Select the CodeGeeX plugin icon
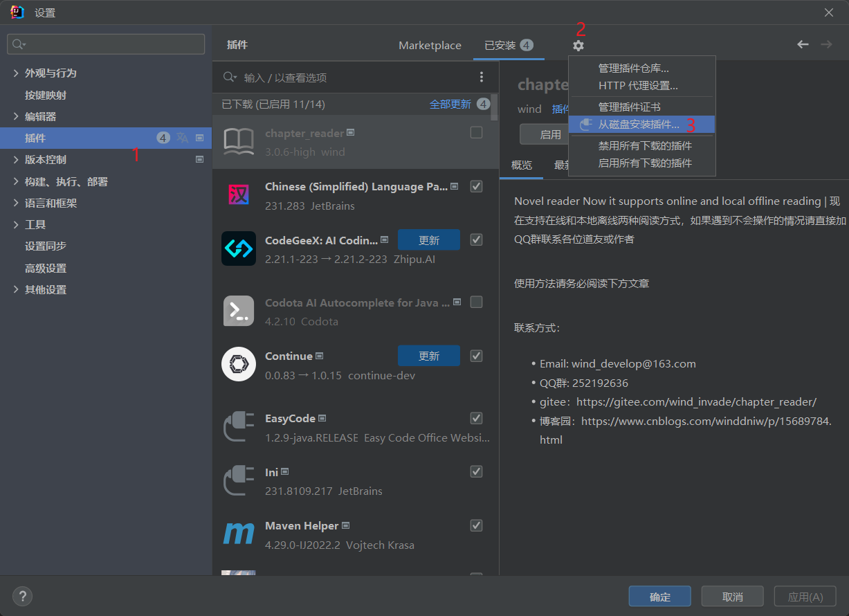 (239, 248)
